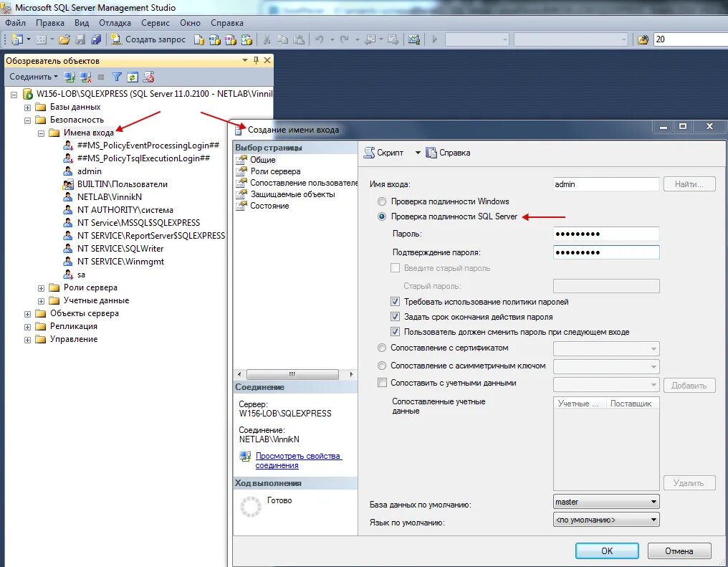The image size is (728, 567).
Task: Expand the Базы данных tree node
Action: (x=27, y=108)
